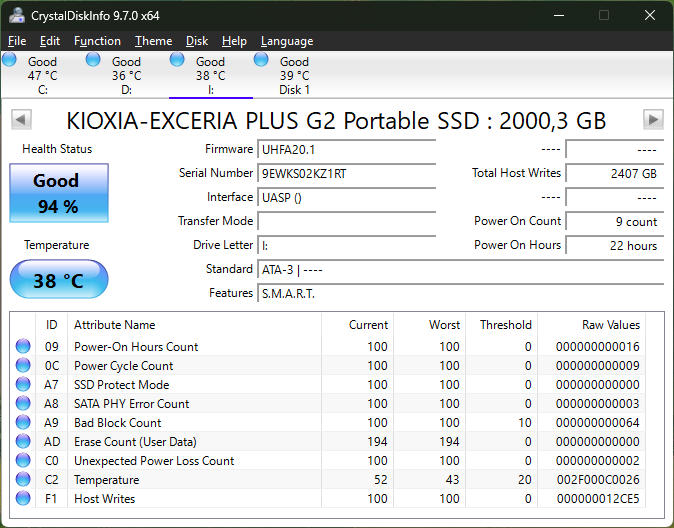The height and width of the screenshot is (528, 674).
Task: Click the 38 °C temperature button
Action: [58, 280]
